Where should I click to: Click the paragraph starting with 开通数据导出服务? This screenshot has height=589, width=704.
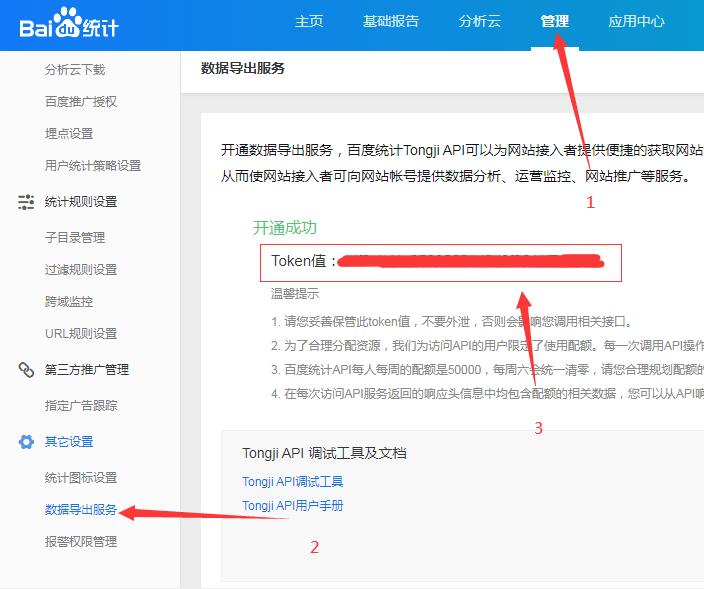462,163
